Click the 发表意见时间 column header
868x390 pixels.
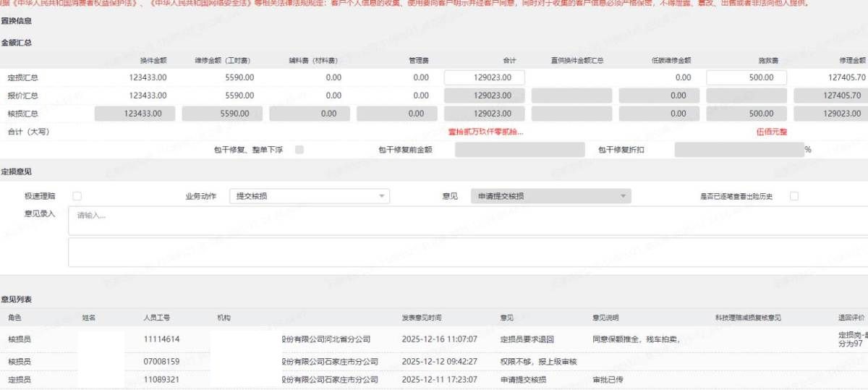(x=422, y=318)
